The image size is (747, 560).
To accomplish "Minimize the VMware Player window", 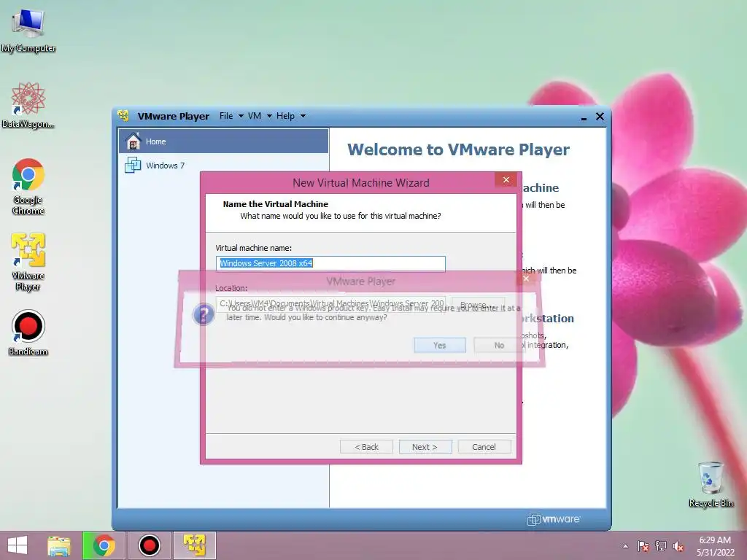I will (584, 117).
